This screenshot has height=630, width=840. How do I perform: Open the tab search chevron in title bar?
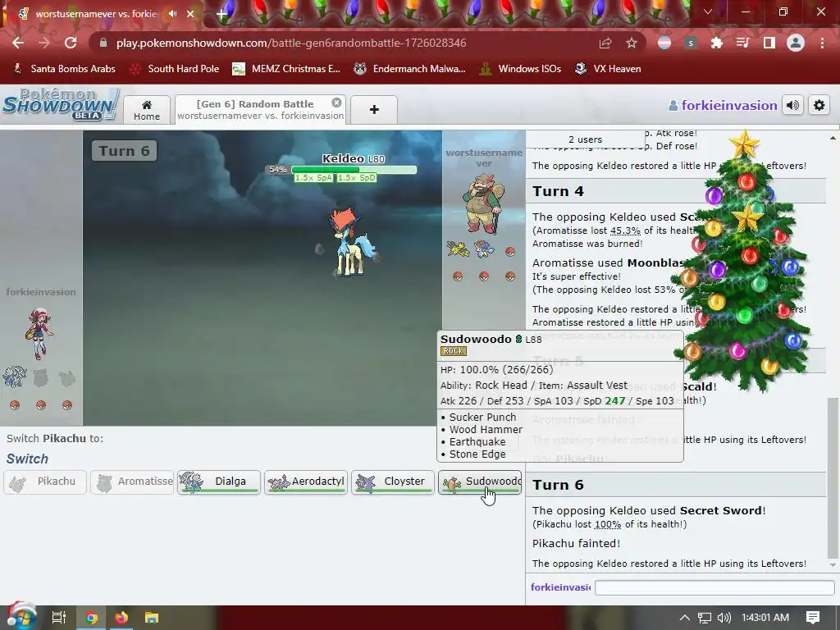[x=708, y=11]
